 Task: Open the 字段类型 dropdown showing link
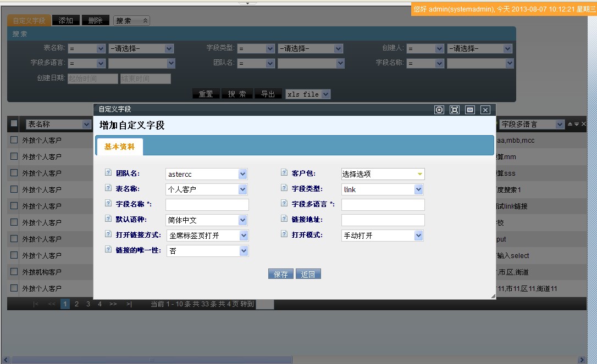click(x=382, y=189)
